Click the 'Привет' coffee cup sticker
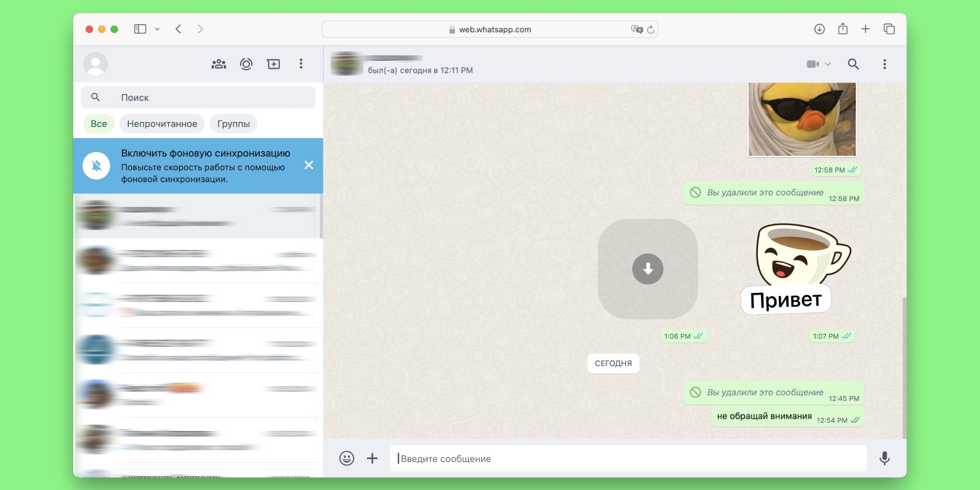980x490 pixels. [x=797, y=269]
